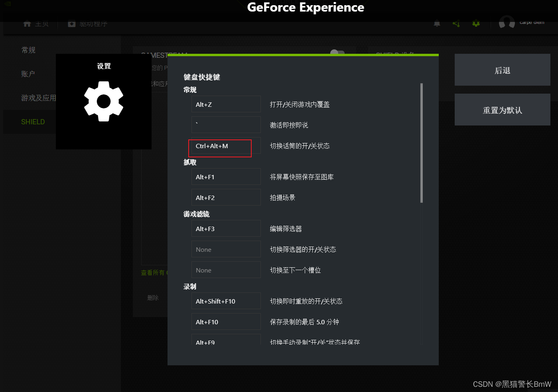Click the download icon beside 驱动程序

click(x=72, y=24)
